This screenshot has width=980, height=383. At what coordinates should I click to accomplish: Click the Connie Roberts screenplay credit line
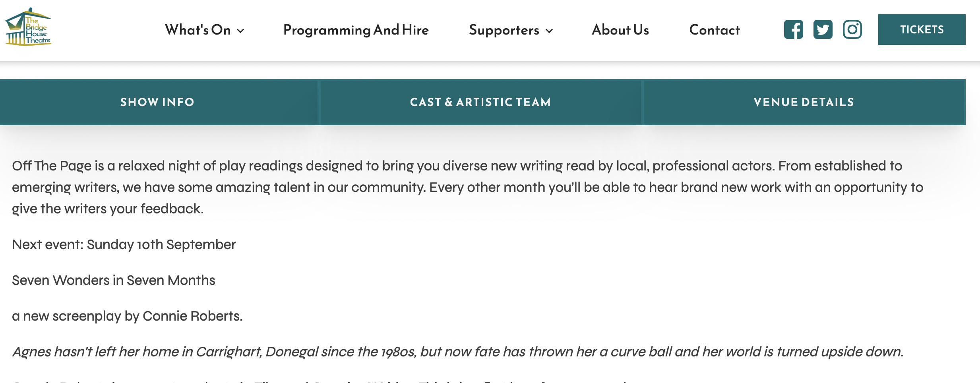click(x=127, y=316)
